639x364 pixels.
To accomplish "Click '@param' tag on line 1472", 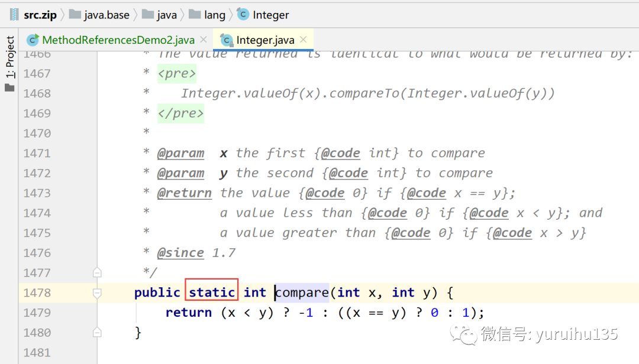I will click(x=180, y=173).
